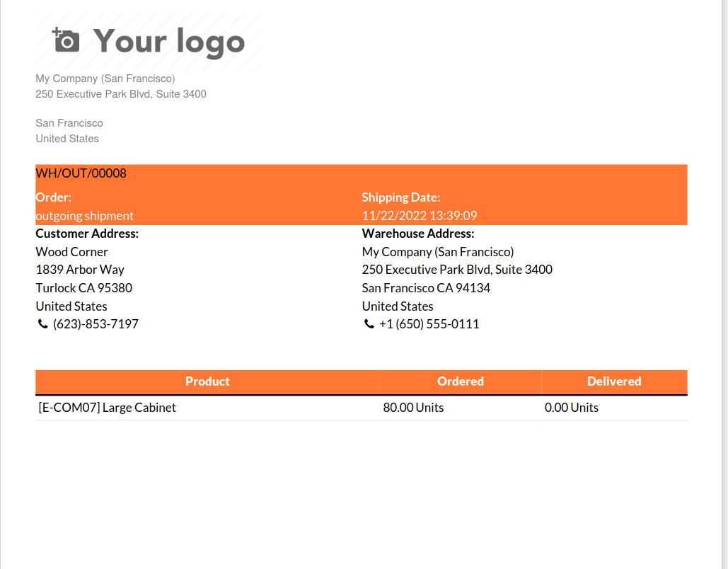Click the Delivered column header

pyautogui.click(x=614, y=381)
